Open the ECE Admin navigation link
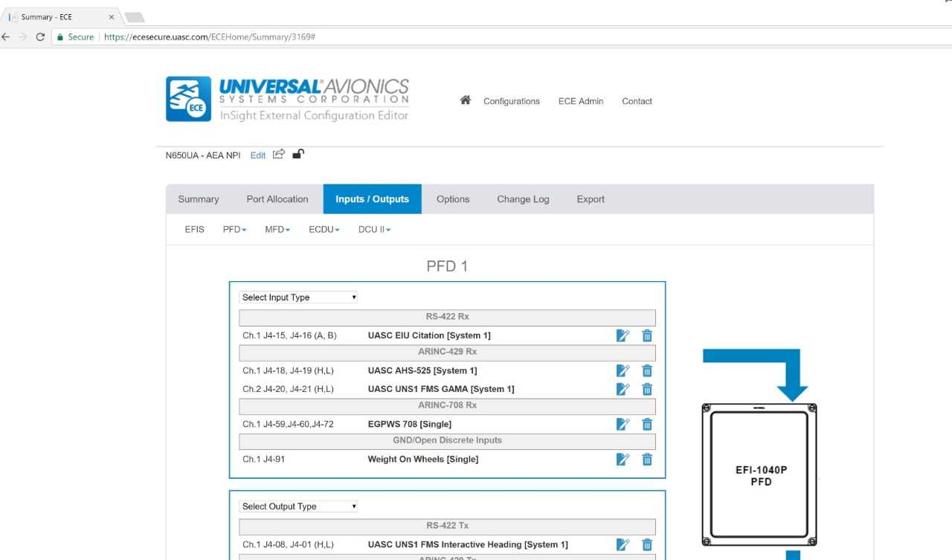952x560 pixels. pos(580,101)
